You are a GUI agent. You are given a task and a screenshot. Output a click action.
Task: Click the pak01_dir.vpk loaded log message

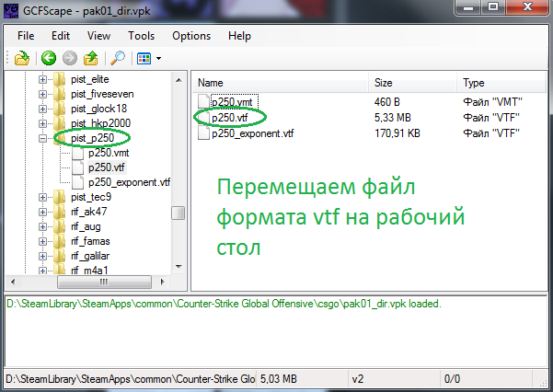[x=224, y=304]
